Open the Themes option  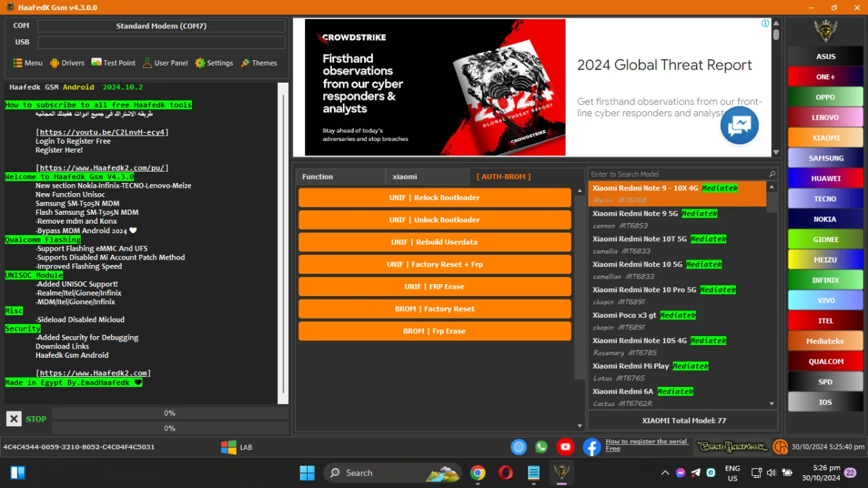point(258,63)
